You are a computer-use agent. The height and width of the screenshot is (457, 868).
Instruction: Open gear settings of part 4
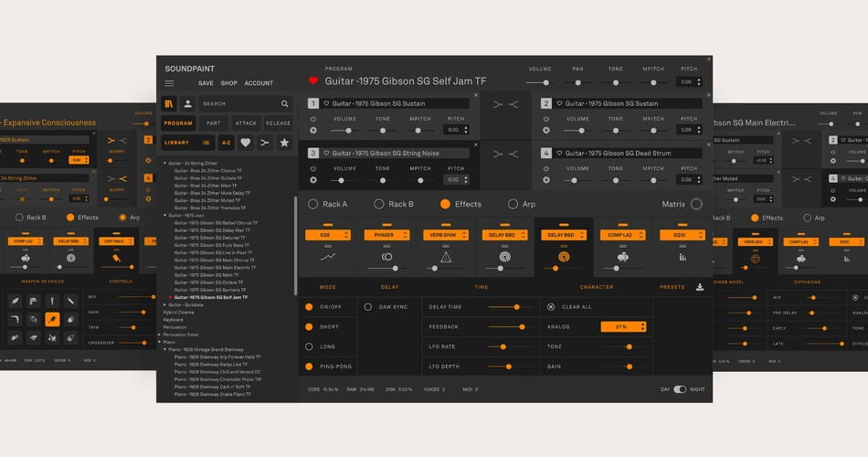[546, 180]
